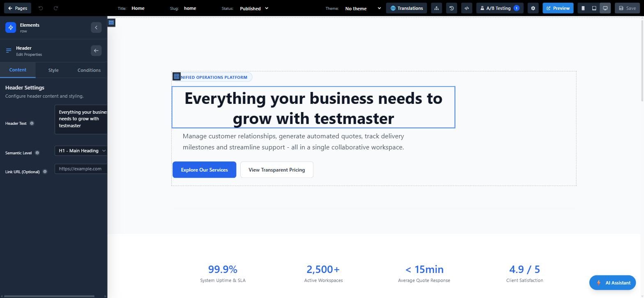Image resolution: width=644 pixels, height=298 pixels.
Task: Select the 'Manage customer relationships' paragraph
Action: point(293,142)
